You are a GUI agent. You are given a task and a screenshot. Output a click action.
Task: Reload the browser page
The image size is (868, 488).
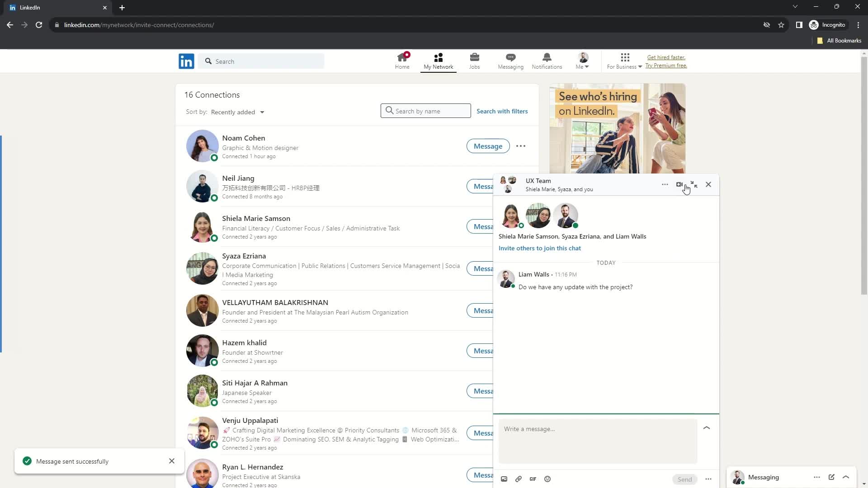(x=39, y=25)
